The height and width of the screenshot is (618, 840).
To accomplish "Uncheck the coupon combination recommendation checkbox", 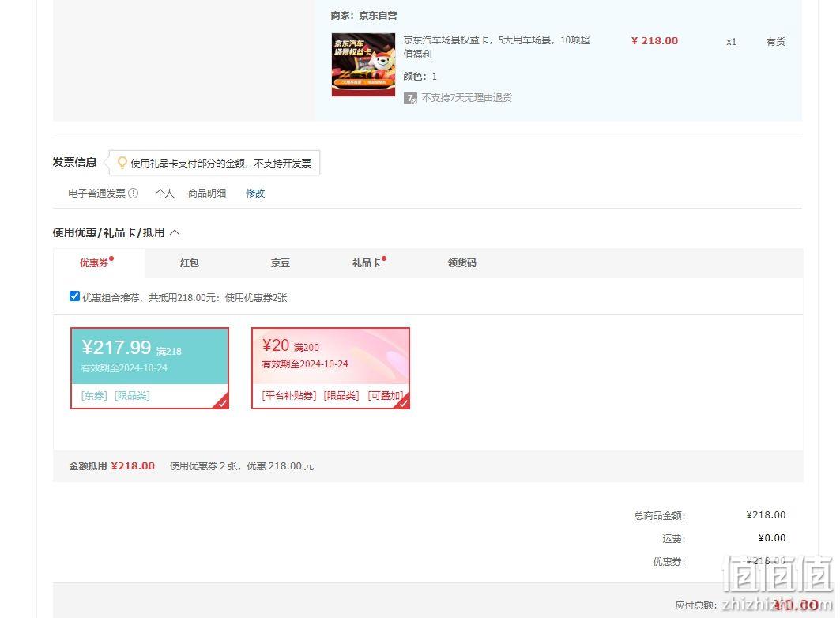I will [x=75, y=296].
